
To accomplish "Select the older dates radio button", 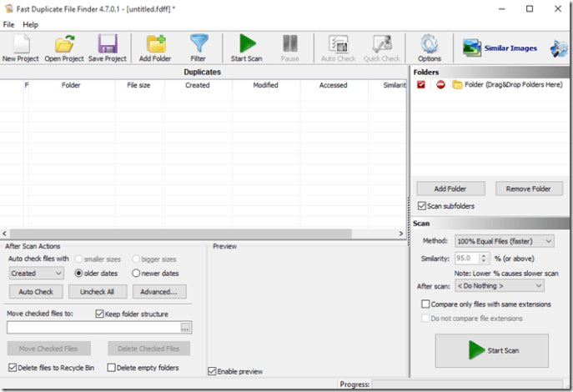I will pyautogui.click(x=78, y=274).
